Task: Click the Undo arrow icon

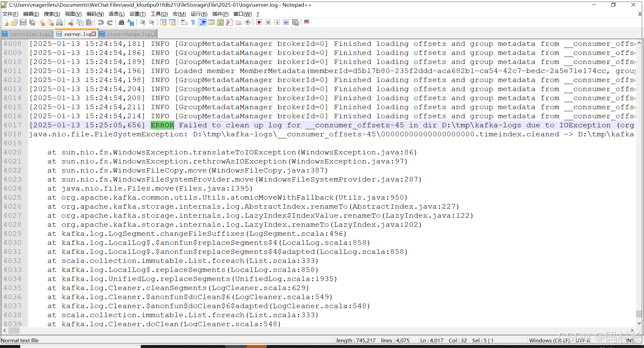Action: coord(101,22)
